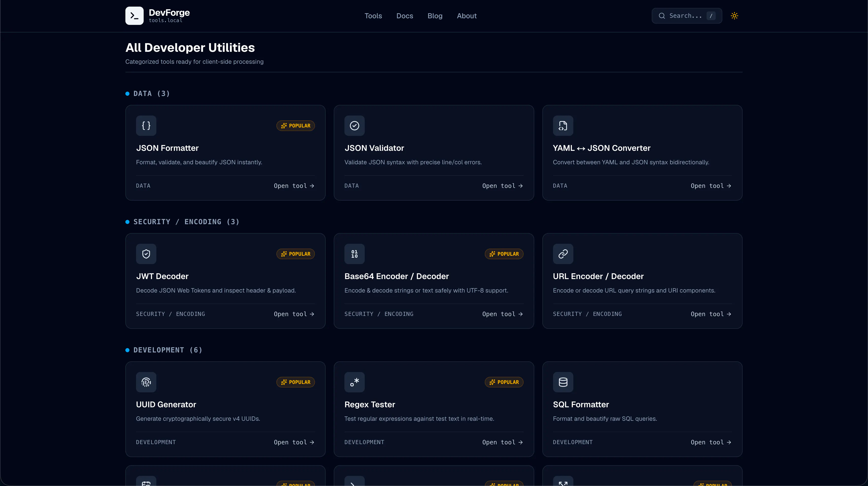Focus the Search input field
This screenshot has width=868, height=486.
[687, 15]
